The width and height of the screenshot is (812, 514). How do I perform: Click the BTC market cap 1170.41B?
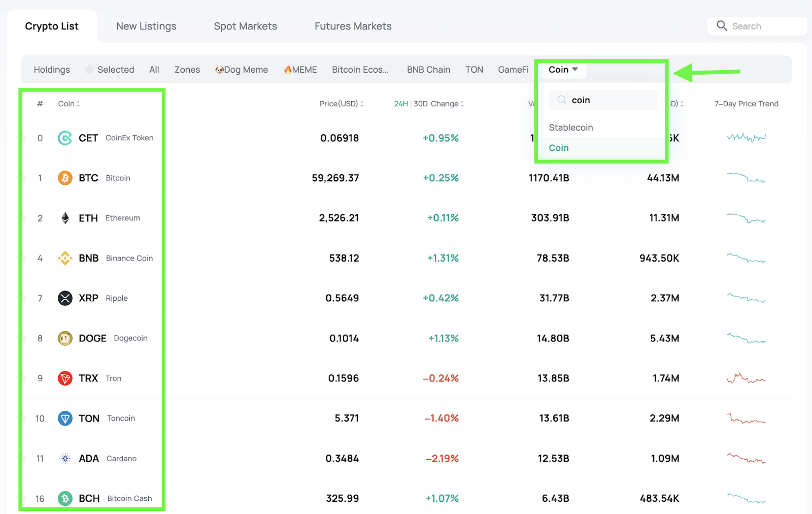coord(549,178)
